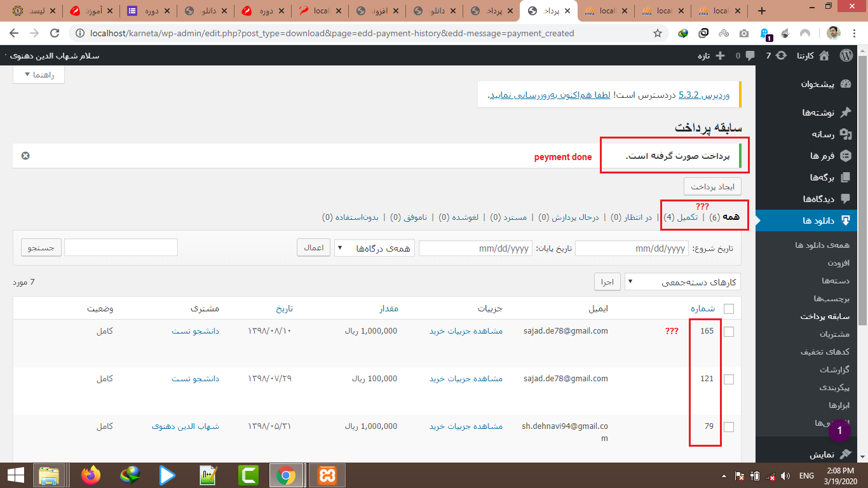The height and width of the screenshot is (488, 868).
Task: Click the extension icon with badge 1
Action: click(765, 33)
